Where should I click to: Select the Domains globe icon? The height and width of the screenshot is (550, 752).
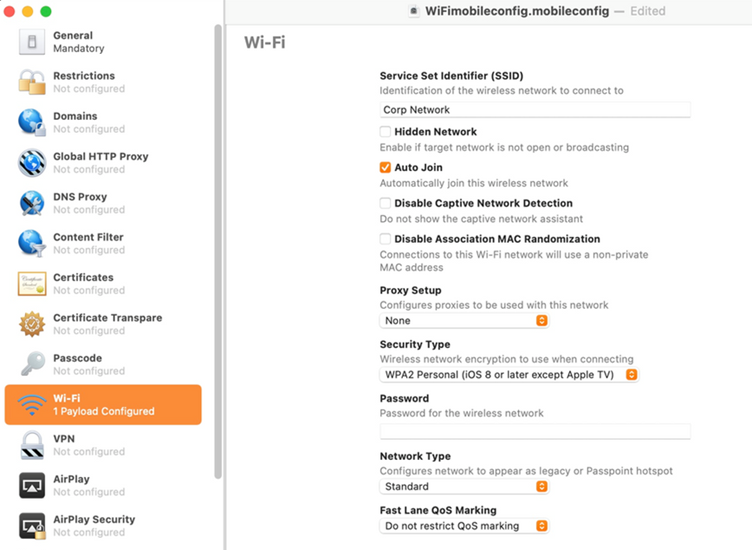32,122
